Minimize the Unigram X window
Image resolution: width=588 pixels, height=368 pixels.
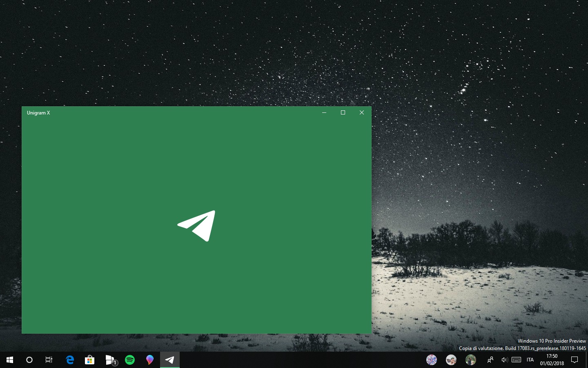324,113
